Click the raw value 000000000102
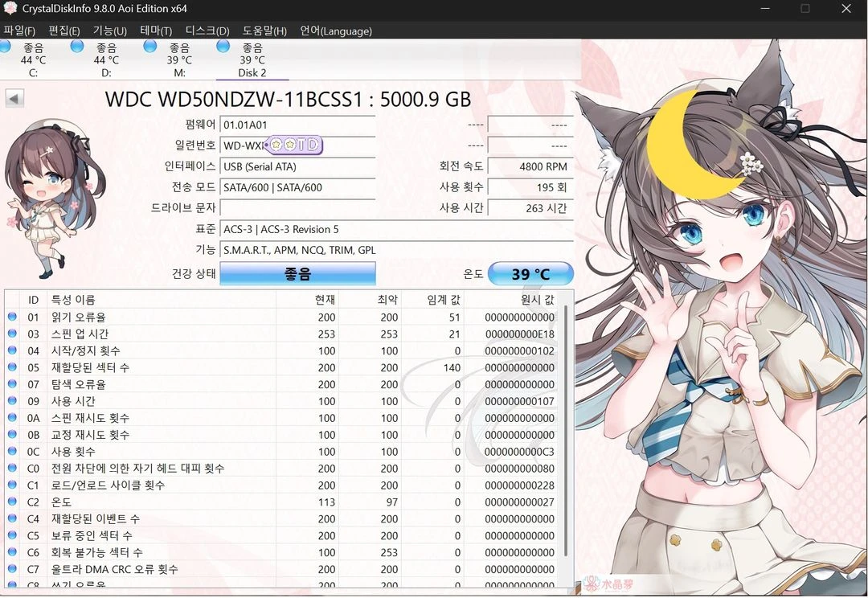This screenshot has width=868, height=598. click(x=520, y=350)
